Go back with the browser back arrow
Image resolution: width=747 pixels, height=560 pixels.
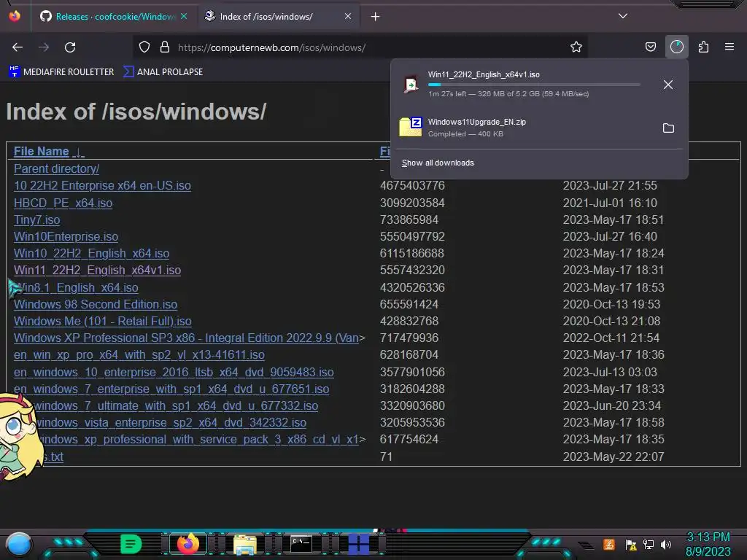(18, 47)
